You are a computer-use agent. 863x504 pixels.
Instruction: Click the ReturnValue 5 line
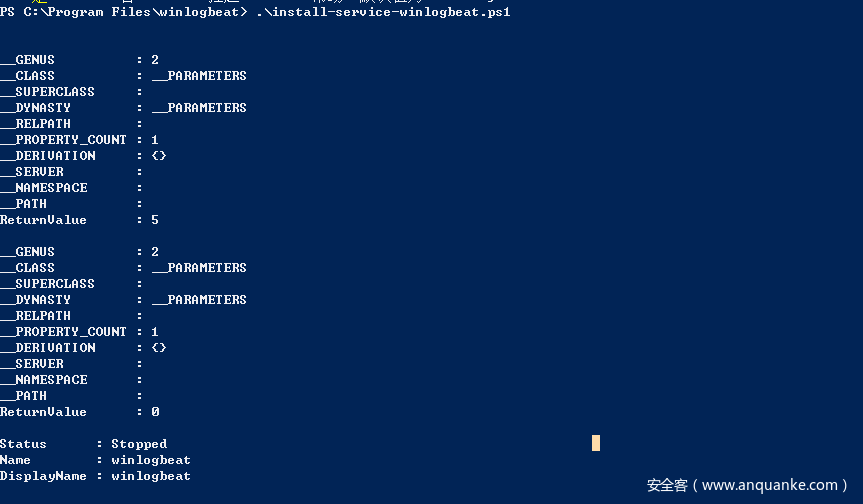[x=79, y=220]
